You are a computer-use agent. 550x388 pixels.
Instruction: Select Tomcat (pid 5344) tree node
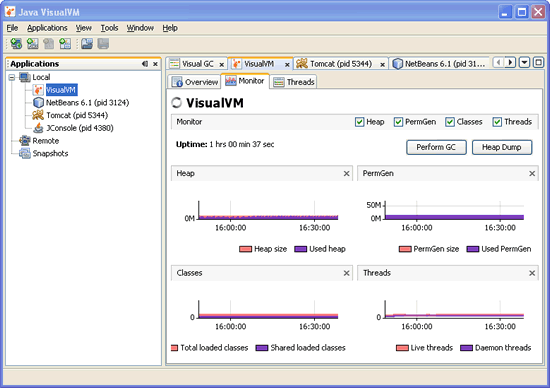(x=77, y=115)
